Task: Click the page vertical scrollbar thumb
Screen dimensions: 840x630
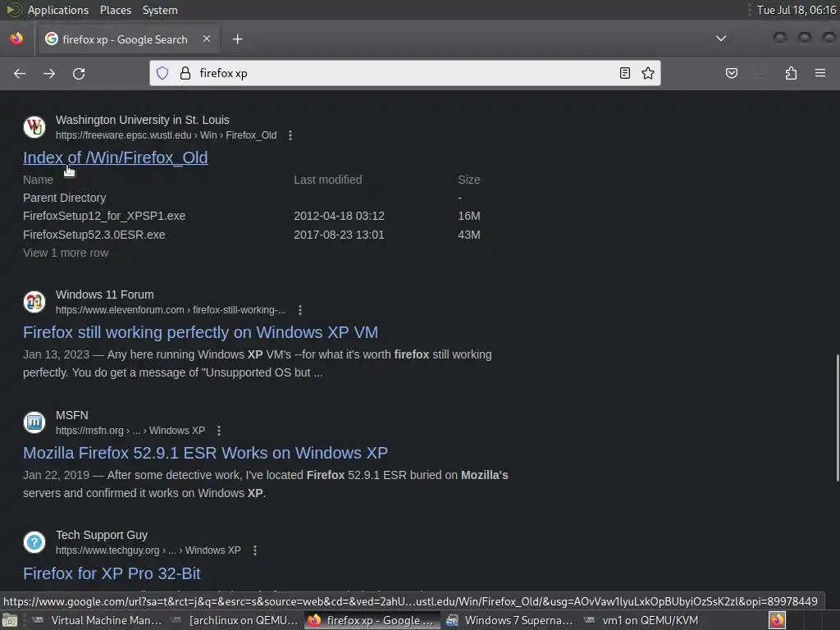Action: pos(837,418)
